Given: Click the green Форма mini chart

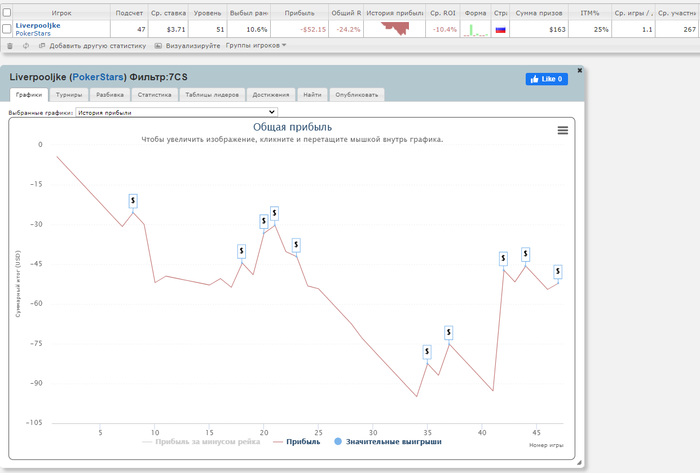Looking at the screenshot, I should (475, 30).
